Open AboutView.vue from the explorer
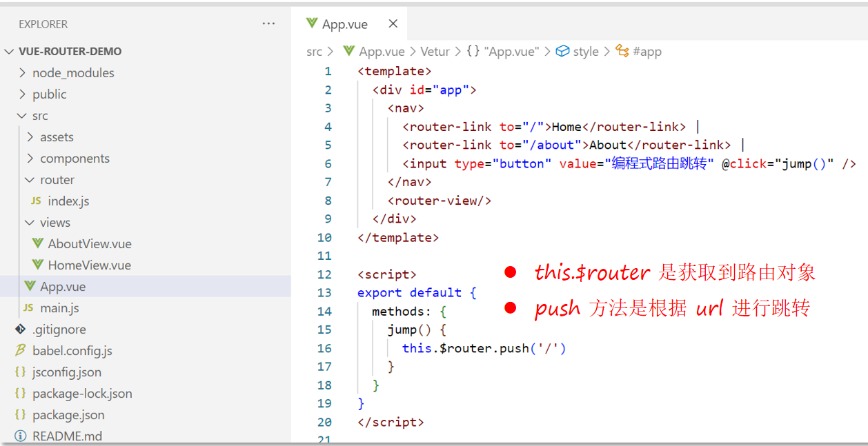The image size is (868, 446). (90, 244)
